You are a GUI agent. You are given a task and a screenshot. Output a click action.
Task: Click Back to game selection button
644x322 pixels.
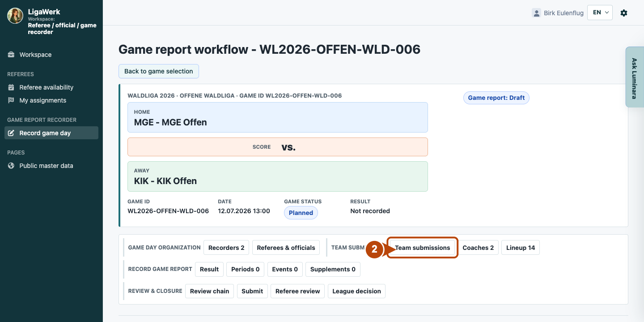159,71
